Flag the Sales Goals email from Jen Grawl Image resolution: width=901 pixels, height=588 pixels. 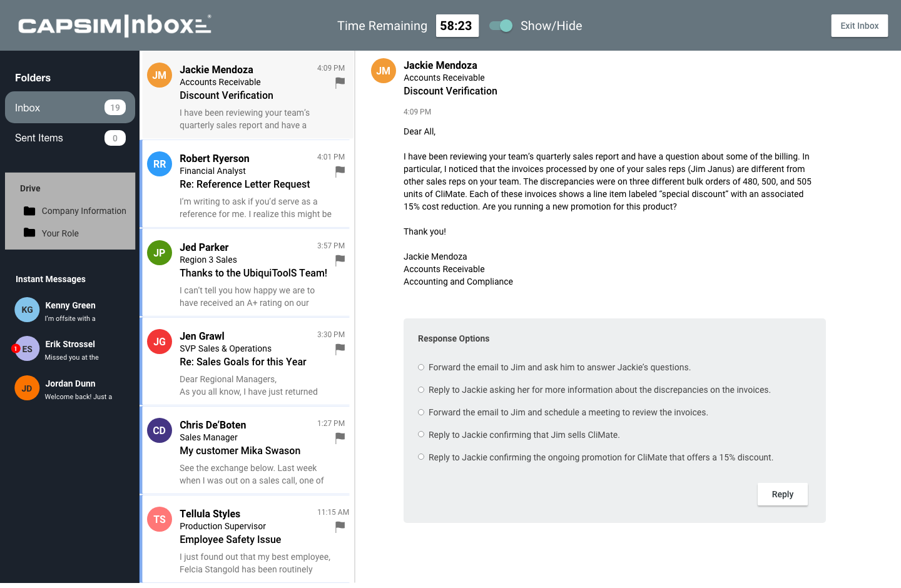pyautogui.click(x=340, y=348)
